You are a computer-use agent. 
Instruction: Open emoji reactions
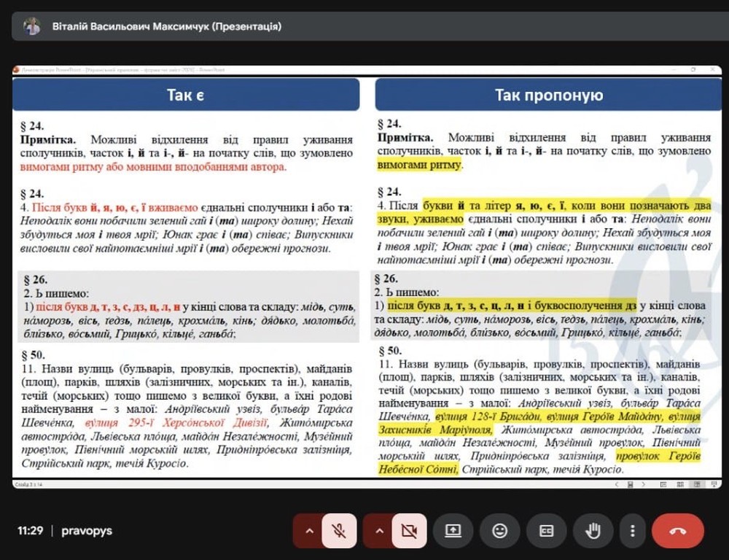[499, 531]
